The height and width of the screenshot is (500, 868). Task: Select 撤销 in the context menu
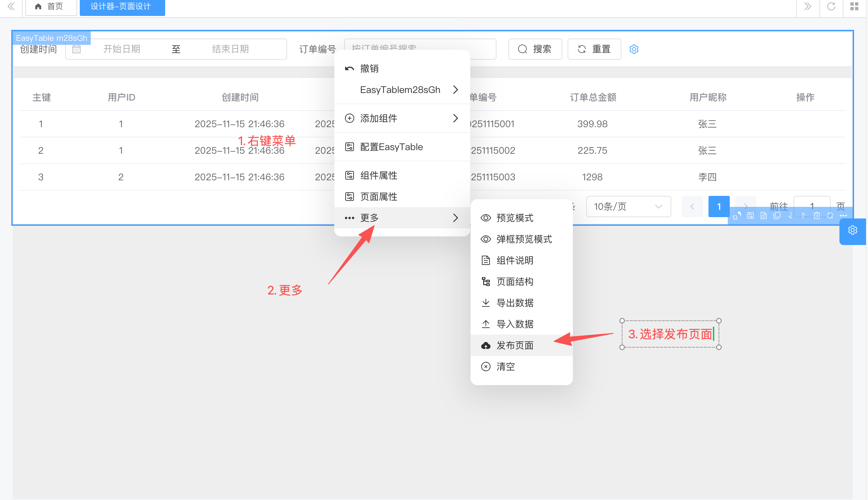pos(369,68)
